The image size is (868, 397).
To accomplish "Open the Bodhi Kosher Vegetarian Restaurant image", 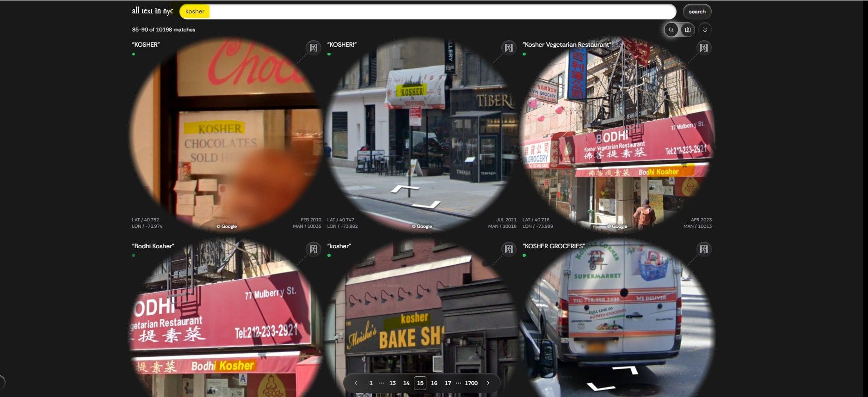I will pos(617,134).
